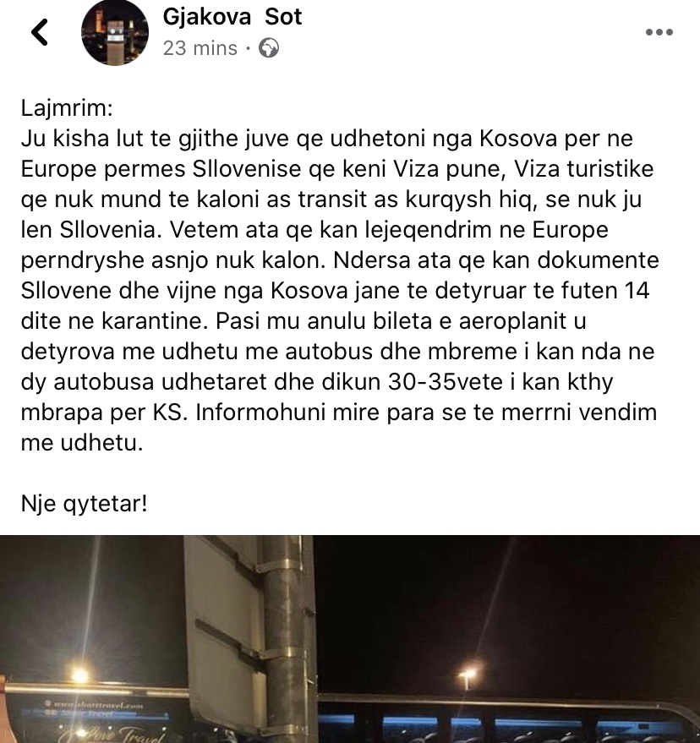The image size is (700, 743).
Task: Click the words "Viza turistike" in post
Action: (x=584, y=169)
